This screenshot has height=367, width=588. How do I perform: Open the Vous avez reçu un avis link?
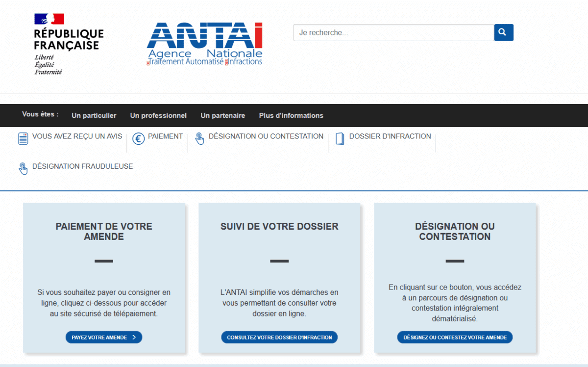(77, 136)
